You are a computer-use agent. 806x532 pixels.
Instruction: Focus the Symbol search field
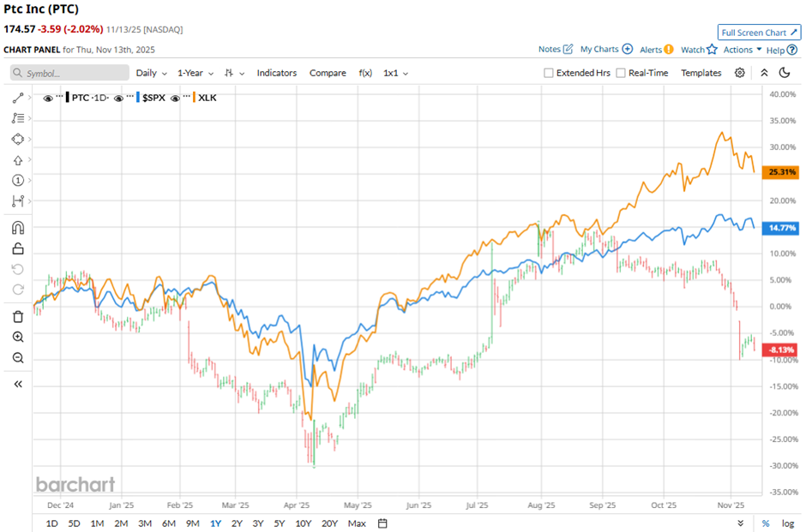click(x=70, y=73)
